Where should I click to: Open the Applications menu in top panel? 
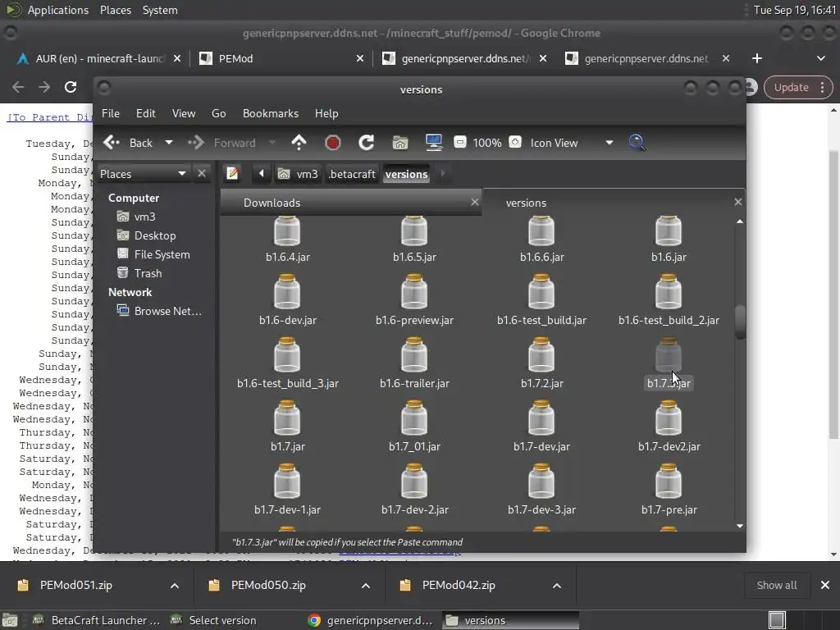click(x=58, y=10)
